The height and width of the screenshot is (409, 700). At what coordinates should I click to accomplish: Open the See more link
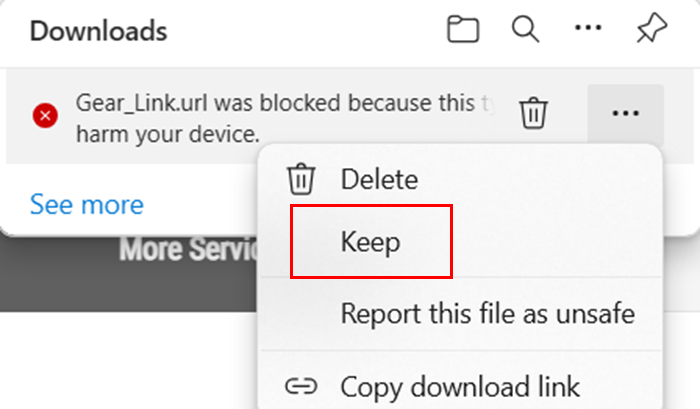[87, 205]
